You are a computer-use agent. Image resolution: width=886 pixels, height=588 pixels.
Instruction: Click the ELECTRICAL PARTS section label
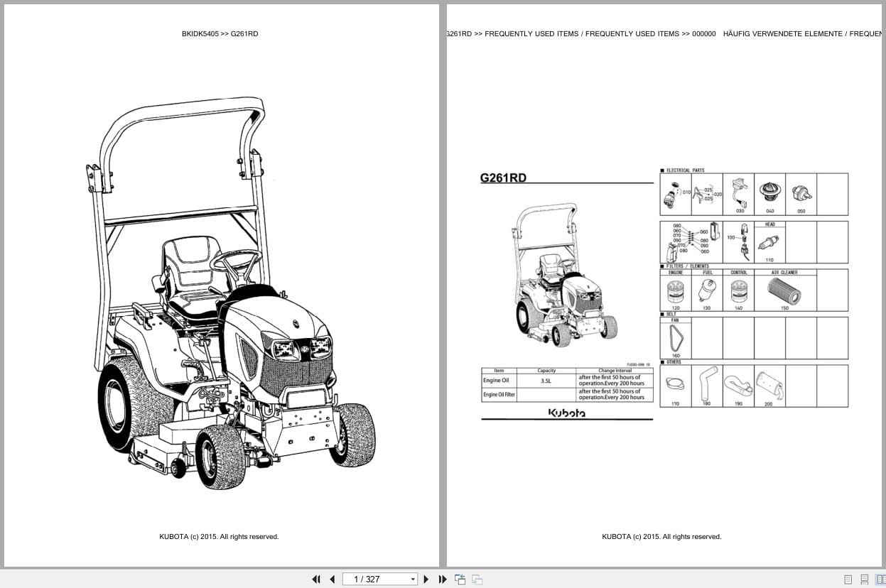pos(685,170)
